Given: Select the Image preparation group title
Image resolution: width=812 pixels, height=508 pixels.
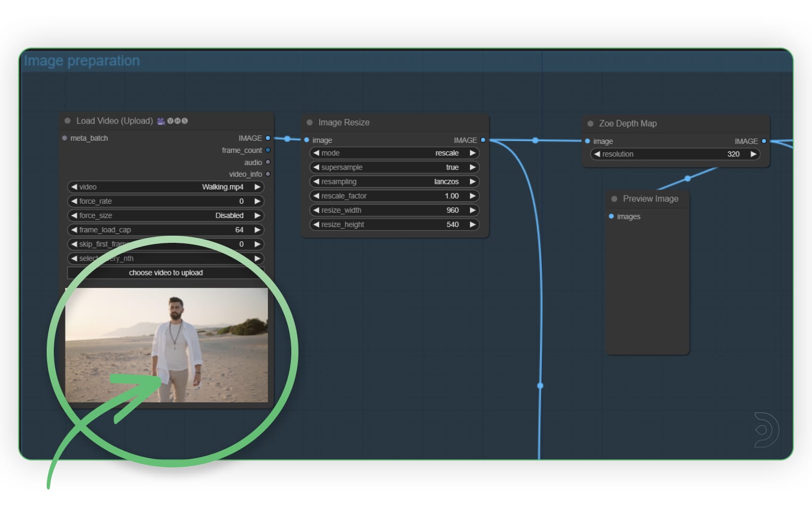Looking at the screenshot, I should (x=82, y=60).
